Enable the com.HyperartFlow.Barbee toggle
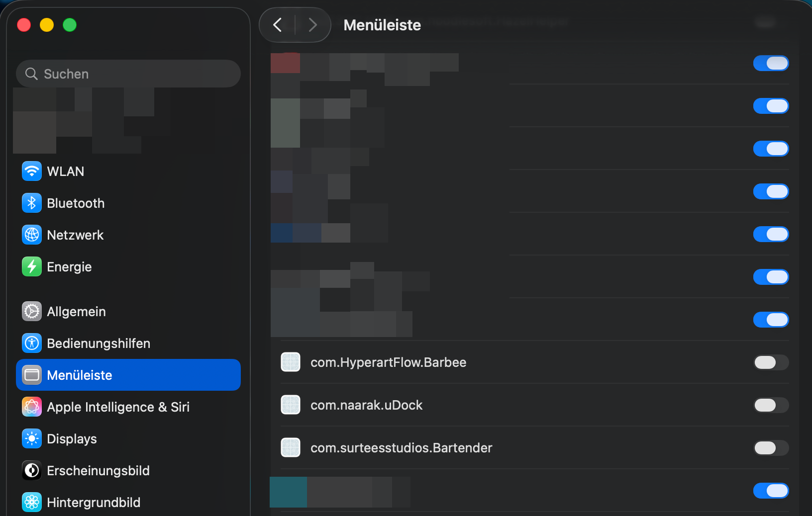Screen dimensions: 812x516 click(771, 362)
